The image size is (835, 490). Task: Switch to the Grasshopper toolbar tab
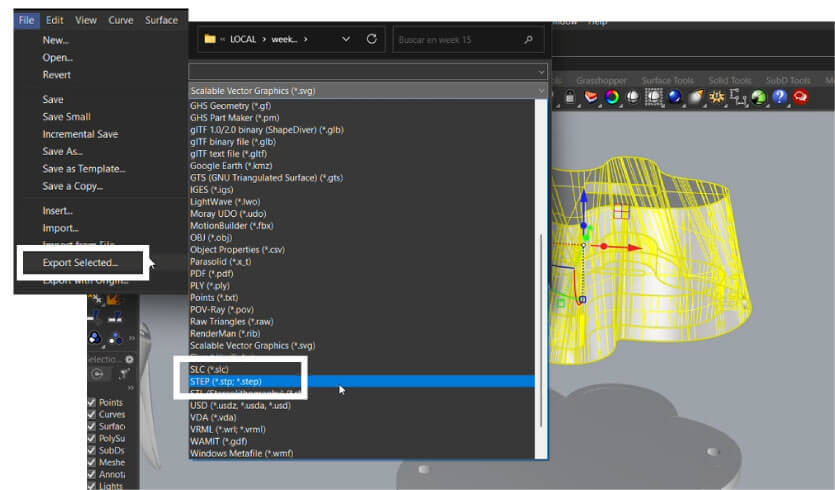[601, 80]
